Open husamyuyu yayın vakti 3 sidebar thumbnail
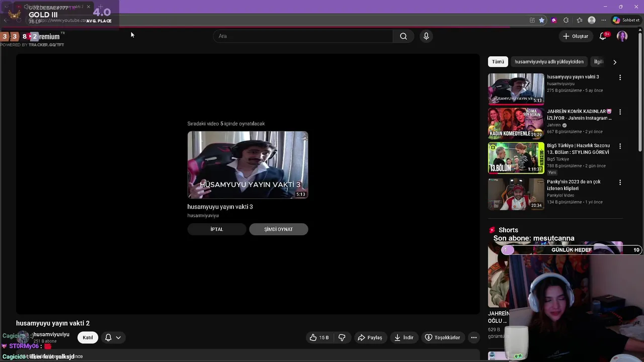Viewport: 644px width, 362px height. [x=516, y=89]
